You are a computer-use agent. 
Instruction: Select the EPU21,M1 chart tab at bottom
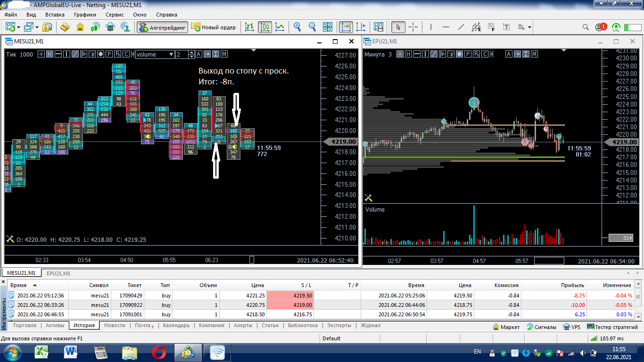[x=58, y=273]
